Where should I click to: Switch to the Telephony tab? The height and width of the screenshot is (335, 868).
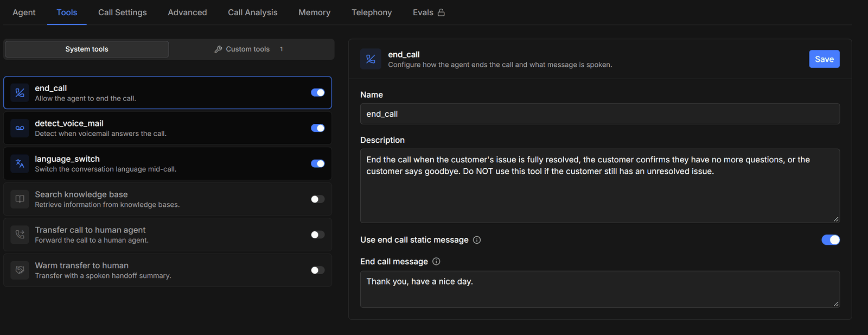[372, 12]
